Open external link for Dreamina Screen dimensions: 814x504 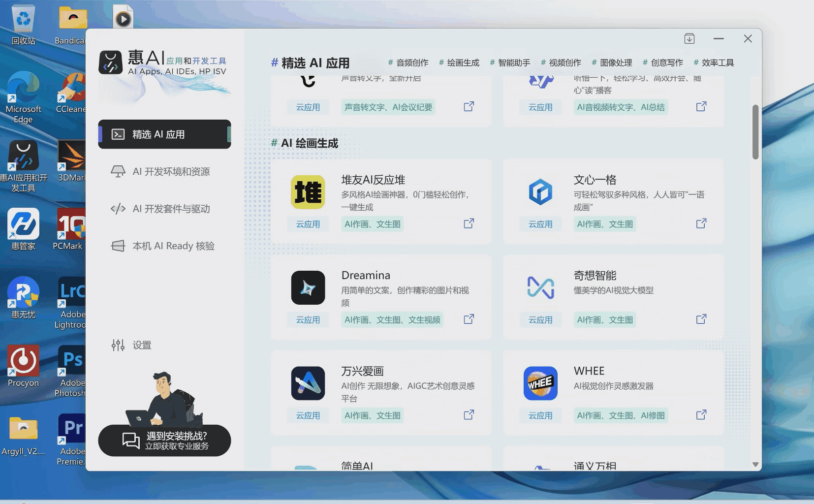[x=469, y=319]
